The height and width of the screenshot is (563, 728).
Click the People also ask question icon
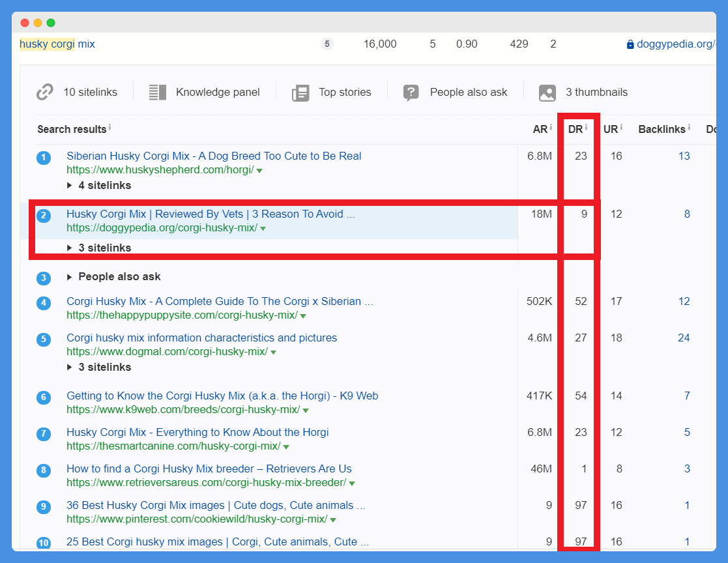tap(411, 93)
